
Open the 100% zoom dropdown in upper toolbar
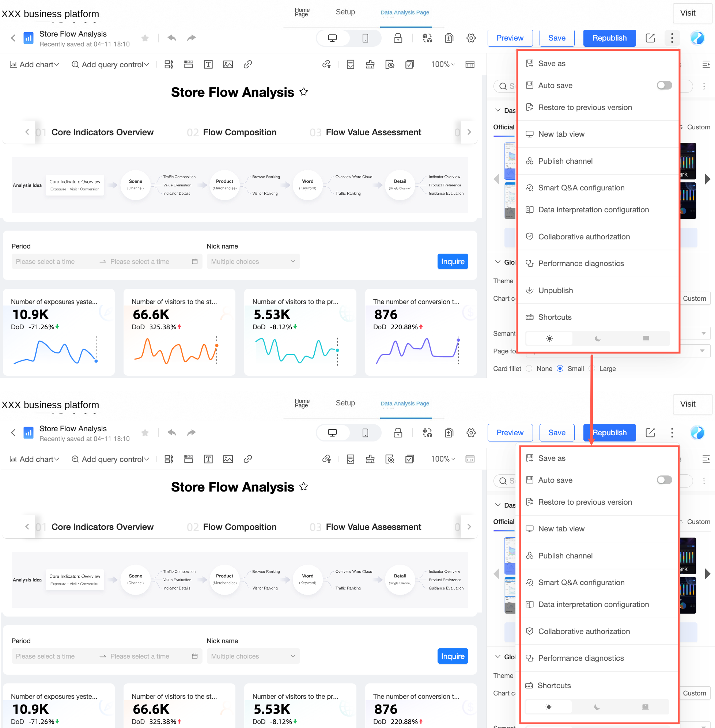point(443,64)
